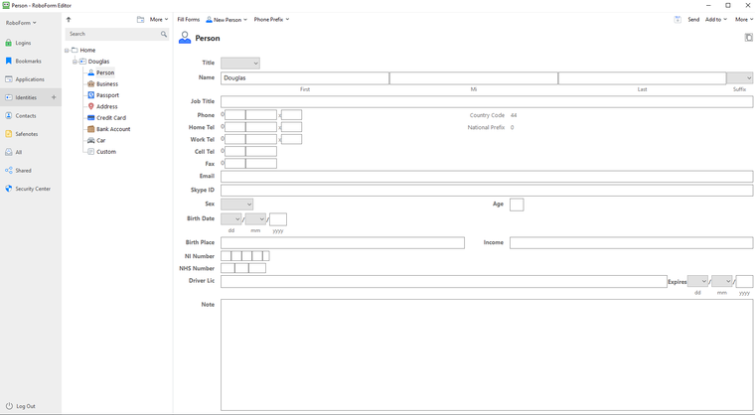This screenshot has width=755, height=415.
Task: Add a new identity with plus icon
Action: click(x=53, y=97)
